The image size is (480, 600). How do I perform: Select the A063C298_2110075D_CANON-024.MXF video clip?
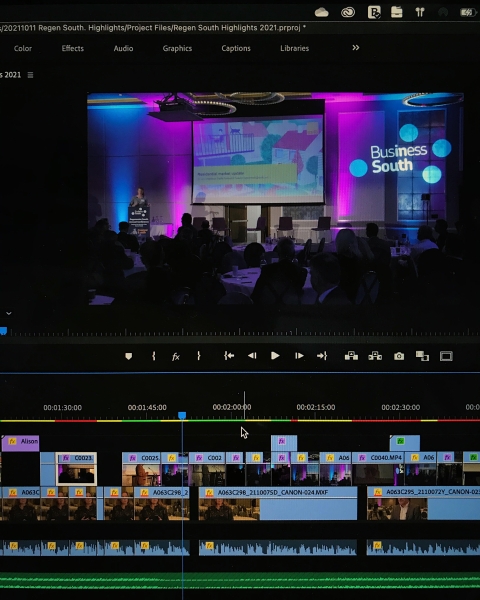[278, 503]
